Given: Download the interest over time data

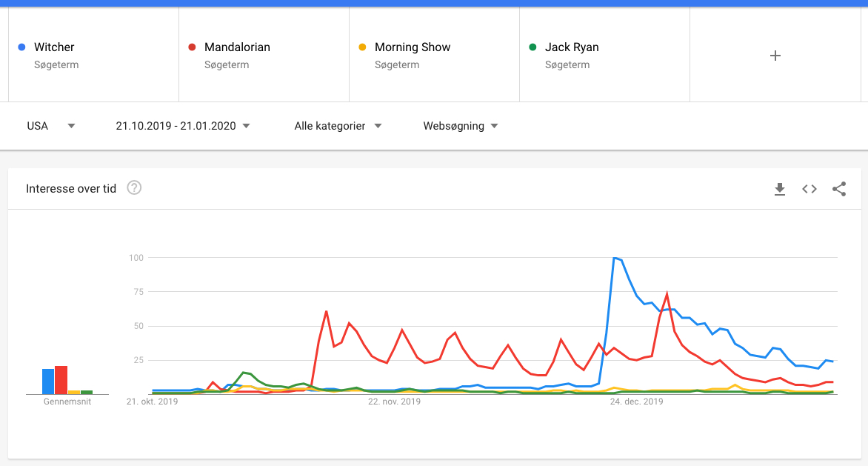Looking at the screenshot, I should tap(779, 190).
